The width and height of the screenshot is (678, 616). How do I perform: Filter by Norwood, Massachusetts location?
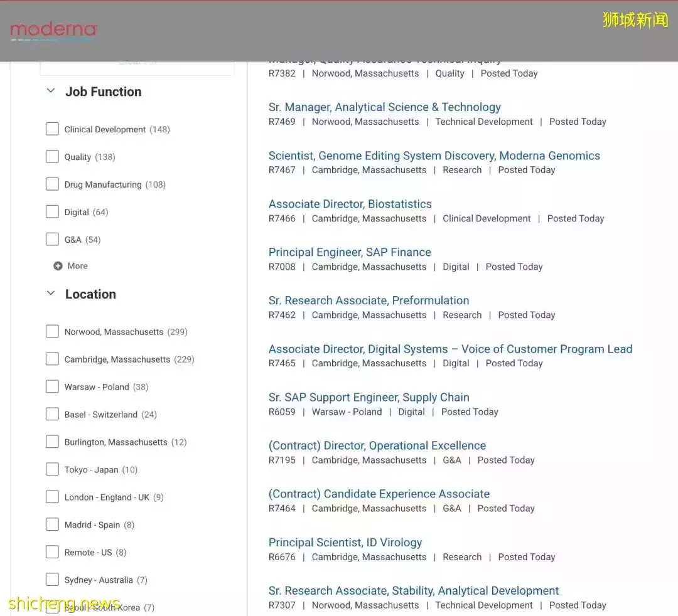52,332
